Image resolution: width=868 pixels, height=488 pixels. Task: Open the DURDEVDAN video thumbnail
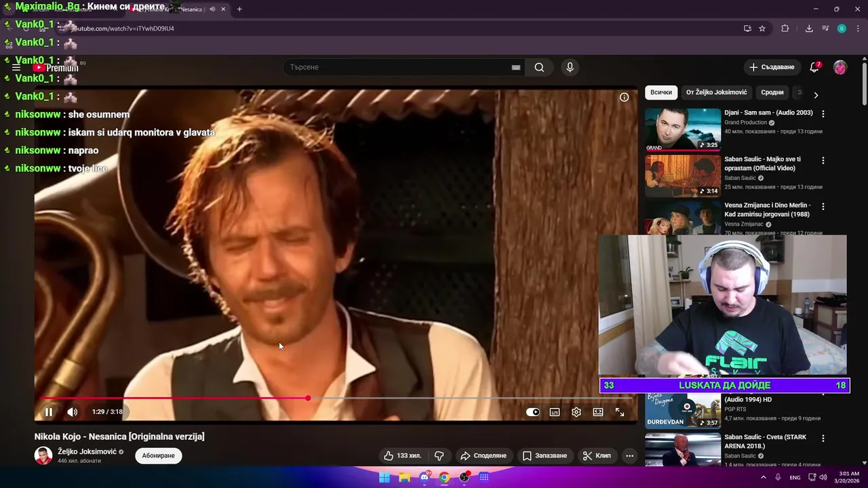click(x=683, y=411)
